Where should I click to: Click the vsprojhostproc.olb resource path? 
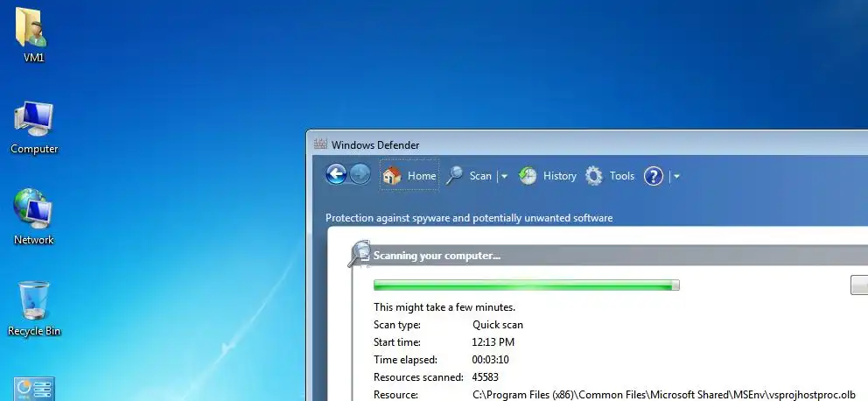pyautogui.click(x=664, y=395)
